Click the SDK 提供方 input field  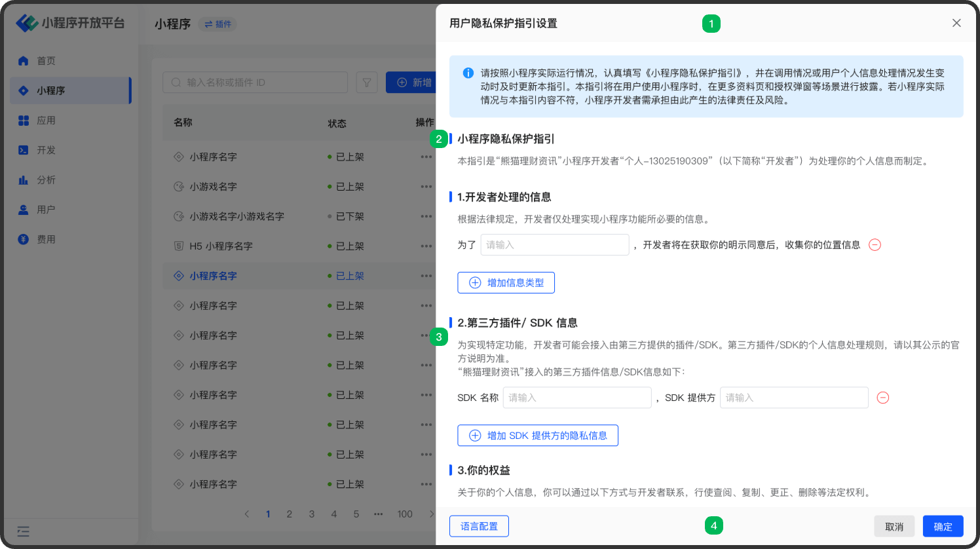click(x=793, y=398)
